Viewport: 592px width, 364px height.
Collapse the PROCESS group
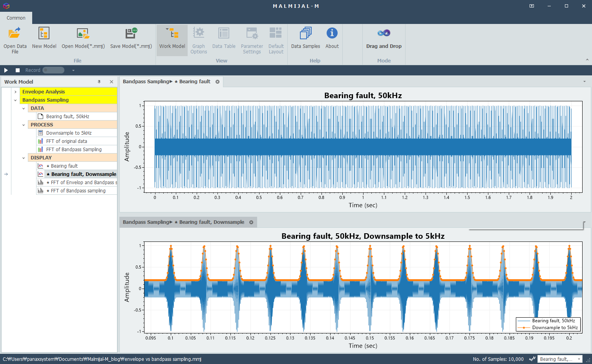(x=24, y=125)
